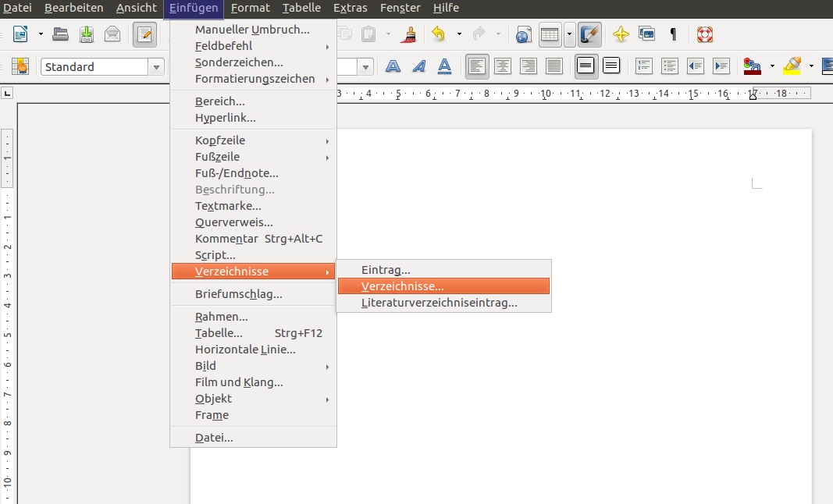
Task: Click the save document icon
Action: click(x=87, y=34)
